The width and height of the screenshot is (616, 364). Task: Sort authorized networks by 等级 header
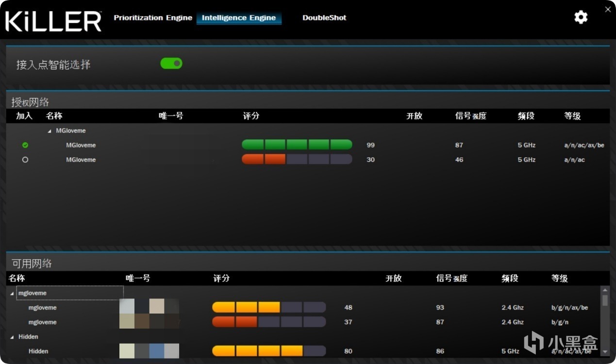click(572, 116)
